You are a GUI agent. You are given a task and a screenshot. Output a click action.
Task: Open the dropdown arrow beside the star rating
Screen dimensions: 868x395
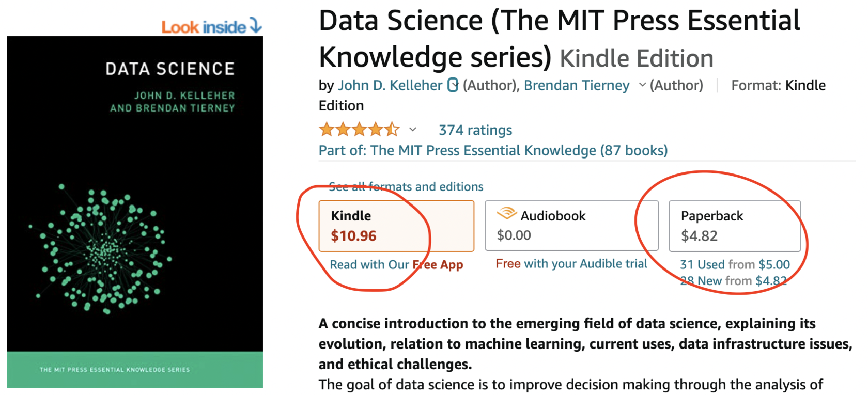tap(413, 130)
